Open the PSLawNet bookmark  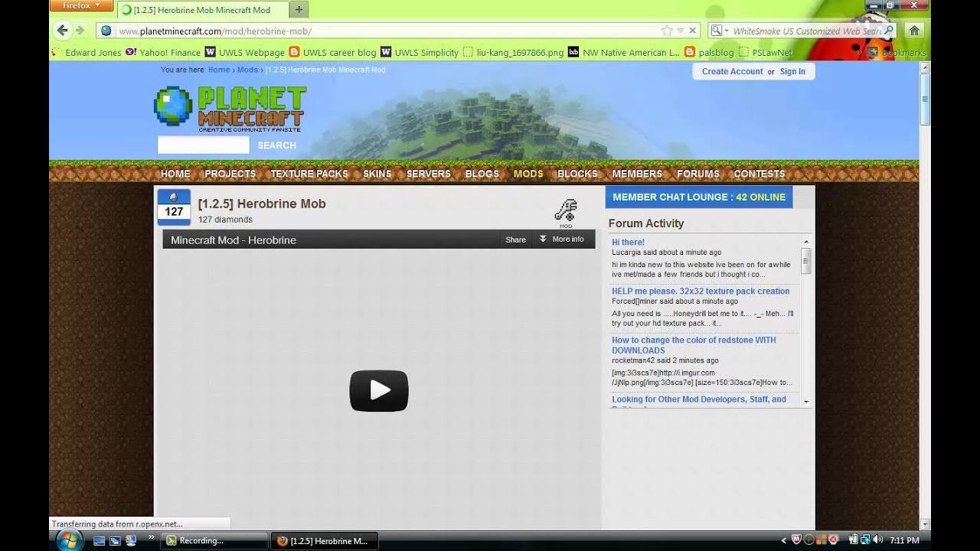pos(766,53)
